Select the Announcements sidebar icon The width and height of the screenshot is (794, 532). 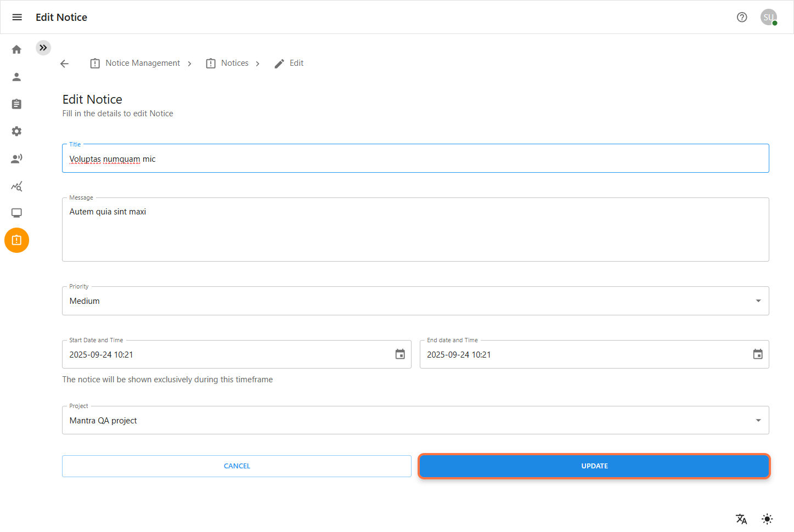(x=16, y=158)
